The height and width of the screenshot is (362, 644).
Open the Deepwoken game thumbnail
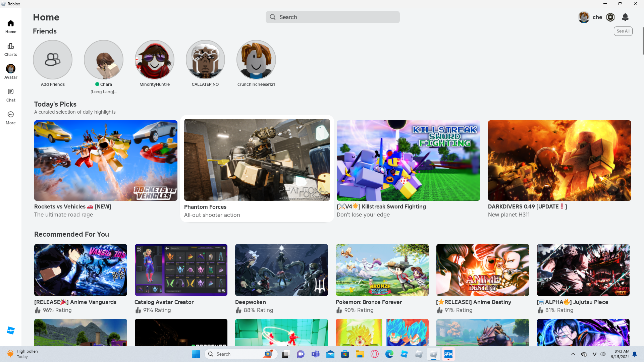(x=281, y=270)
